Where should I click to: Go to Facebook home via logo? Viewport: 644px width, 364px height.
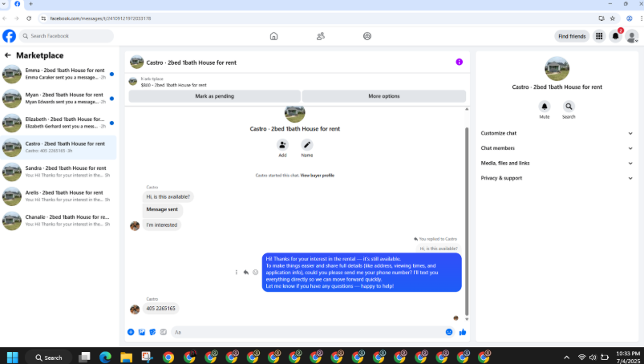(9, 36)
